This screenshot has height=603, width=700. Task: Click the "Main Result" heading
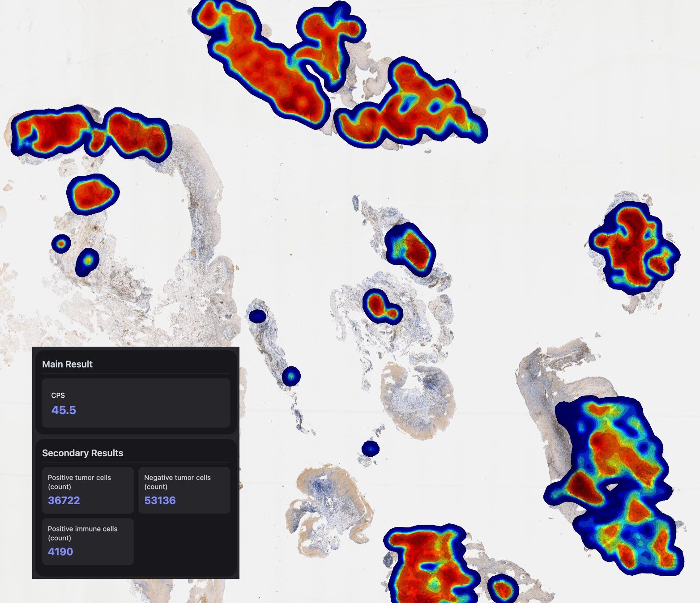tap(67, 364)
